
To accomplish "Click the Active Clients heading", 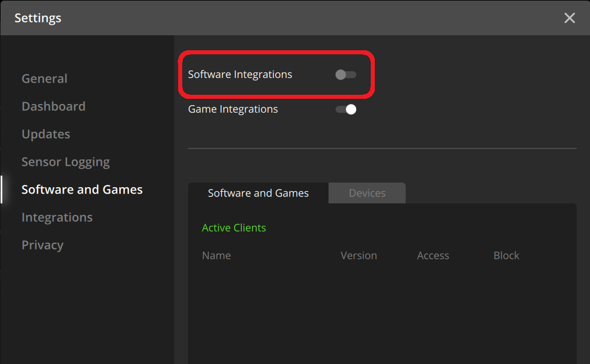I will (234, 228).
